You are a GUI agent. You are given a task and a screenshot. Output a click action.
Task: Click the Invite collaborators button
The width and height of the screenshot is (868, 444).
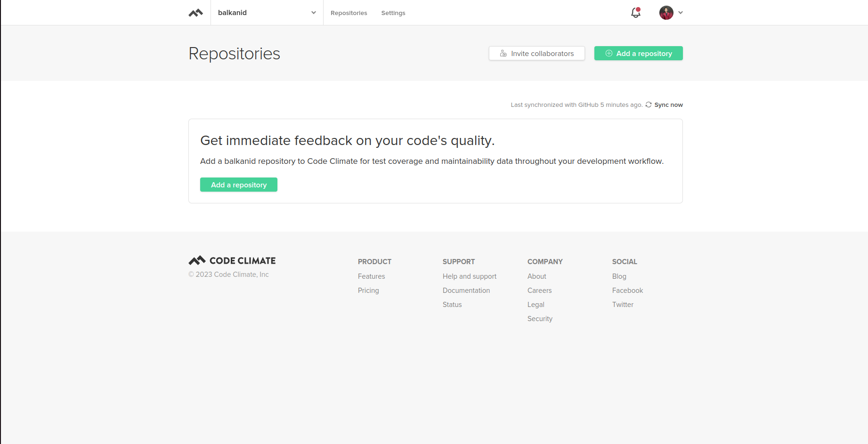[x=536, y=53]
